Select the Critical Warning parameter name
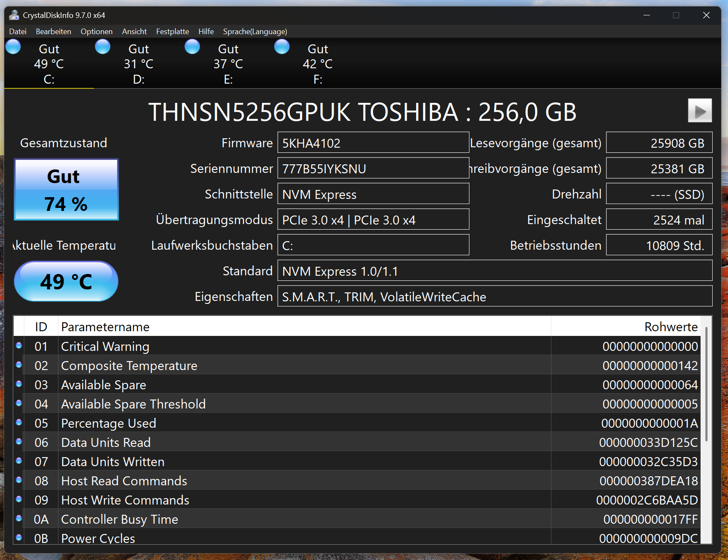This screenshot has height=560, width=728. [105, 346]
